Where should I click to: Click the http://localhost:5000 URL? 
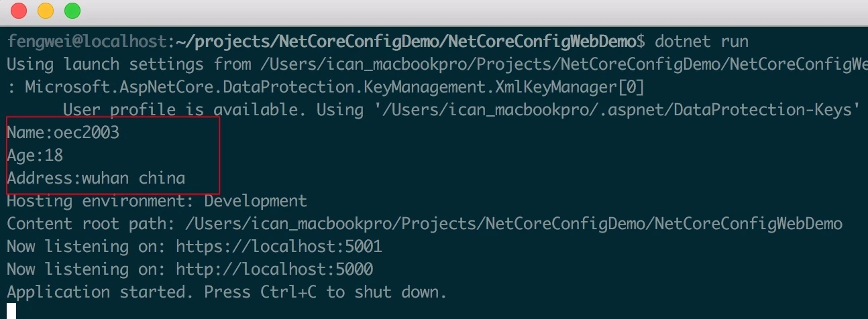274,269
